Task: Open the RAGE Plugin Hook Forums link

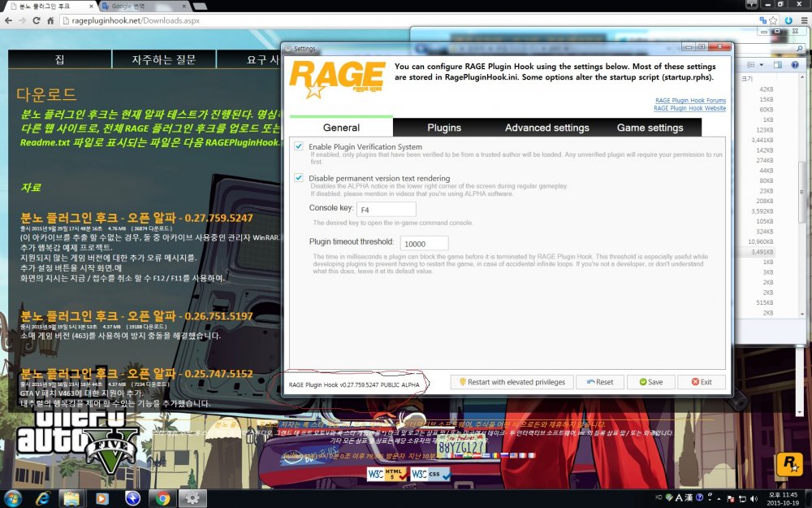Action: (690, 100)
